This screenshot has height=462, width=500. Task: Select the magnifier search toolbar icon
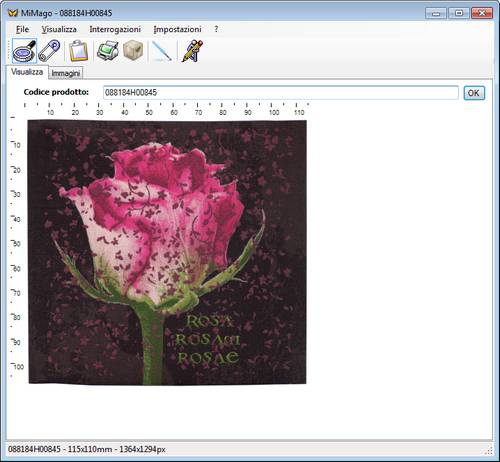coord(24,51)
